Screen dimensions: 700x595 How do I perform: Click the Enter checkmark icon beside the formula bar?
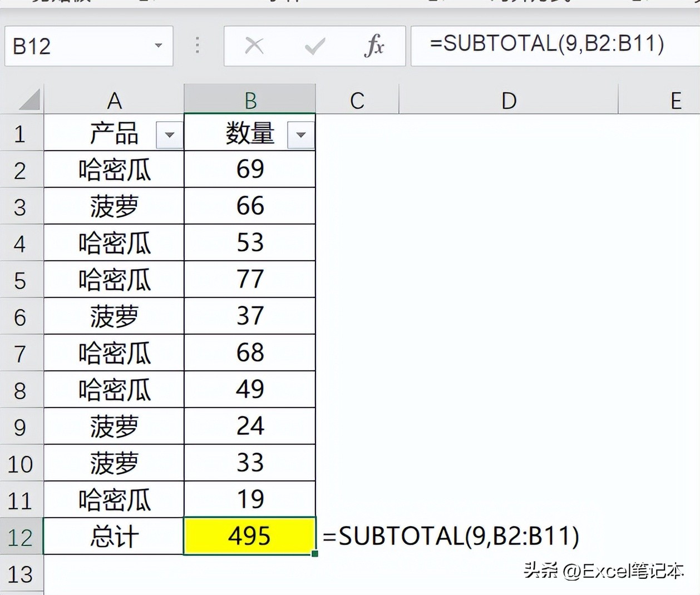(x=314, y=46)
